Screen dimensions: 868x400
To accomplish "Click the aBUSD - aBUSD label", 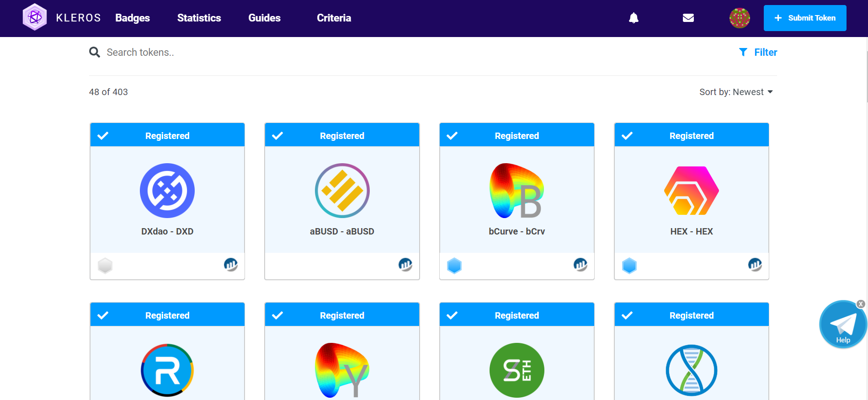I will (x=342, y=231).
